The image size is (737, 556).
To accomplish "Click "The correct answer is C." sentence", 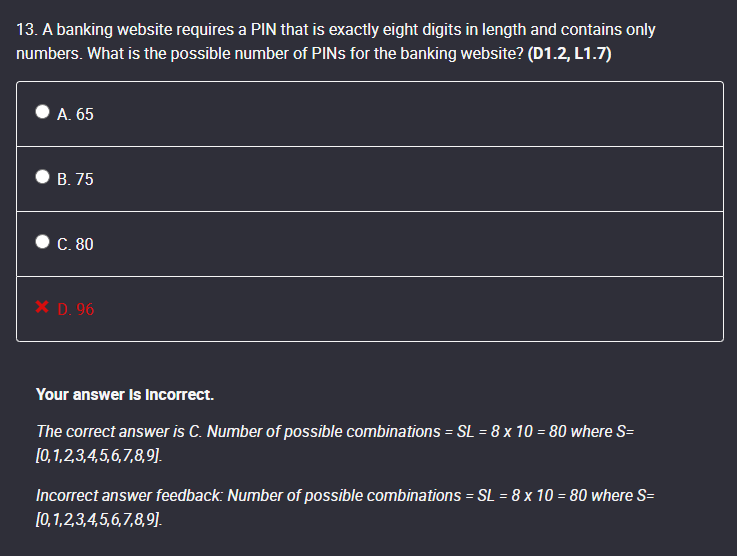I will (x=119, y=431).
